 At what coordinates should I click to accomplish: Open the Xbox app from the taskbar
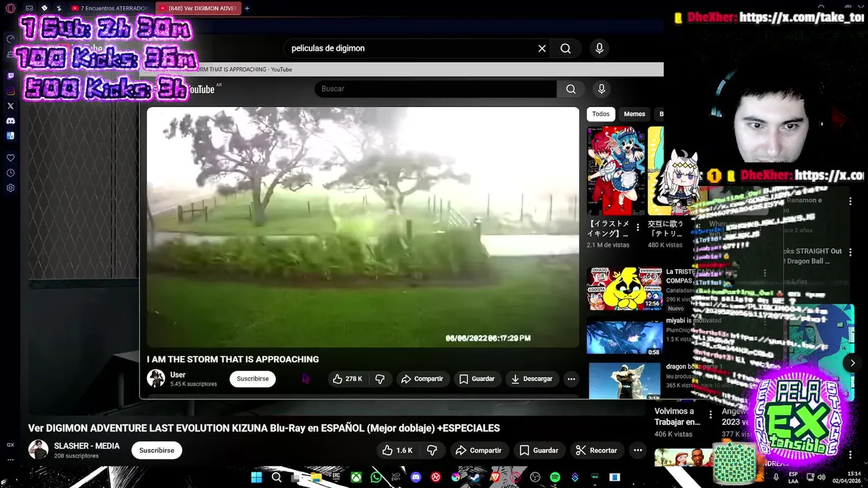(355, 477)
